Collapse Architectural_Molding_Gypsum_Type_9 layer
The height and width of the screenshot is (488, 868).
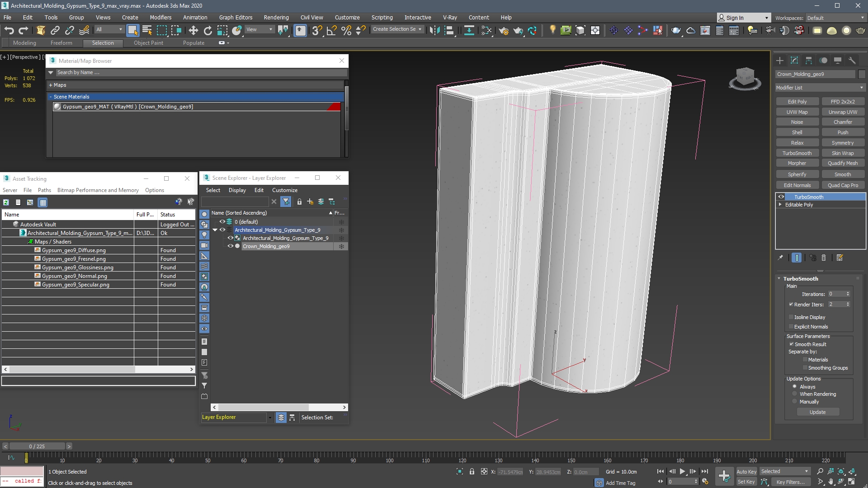tap(215, 230)
